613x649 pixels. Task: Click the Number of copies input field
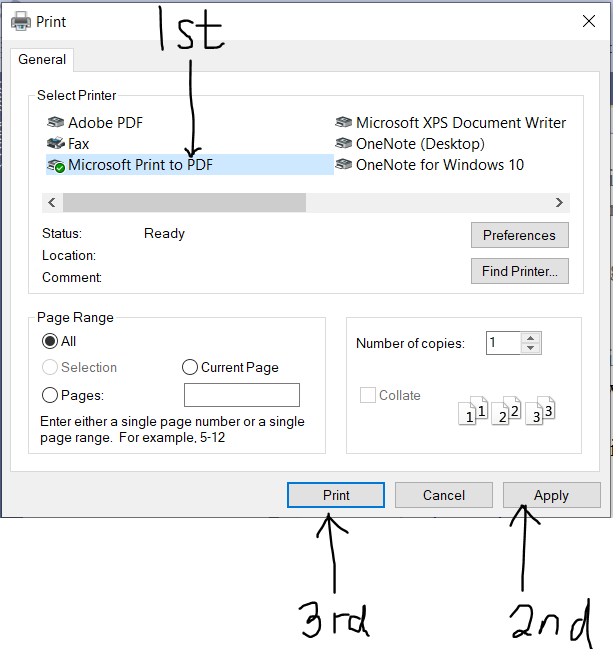pyautogui.click(x=503, y=343)
